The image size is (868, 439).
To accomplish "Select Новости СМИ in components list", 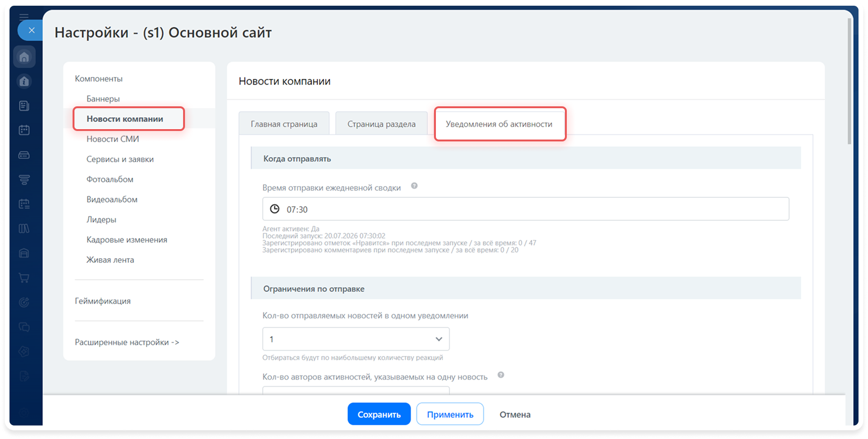I will click(x=113, y=139).
